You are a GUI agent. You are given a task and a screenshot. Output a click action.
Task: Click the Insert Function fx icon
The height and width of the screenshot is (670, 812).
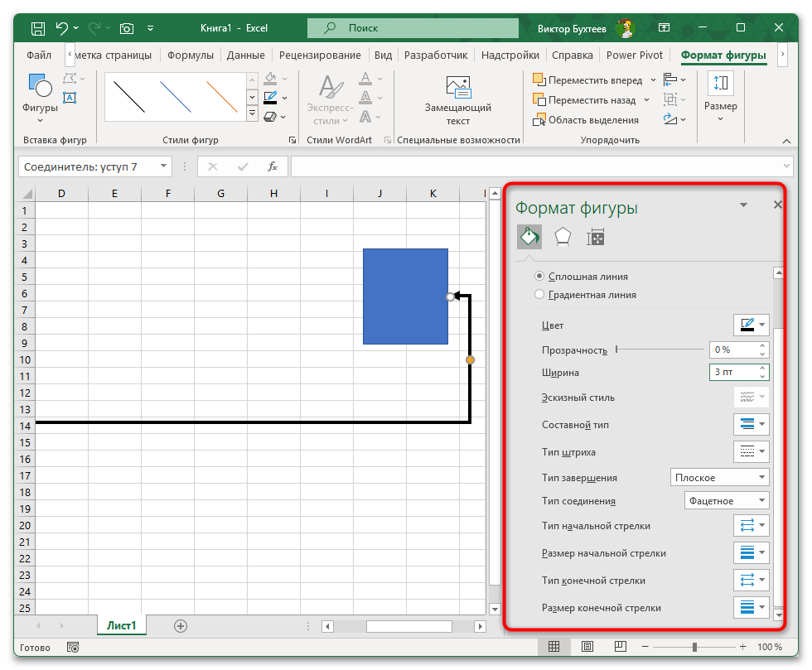pyautogui.click(x=273, y=166)
